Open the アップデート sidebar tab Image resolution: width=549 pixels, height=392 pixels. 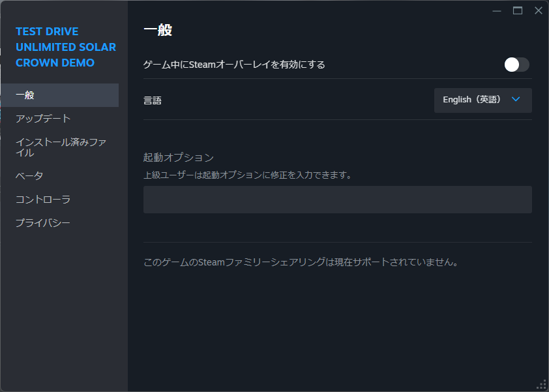point(59,119)
